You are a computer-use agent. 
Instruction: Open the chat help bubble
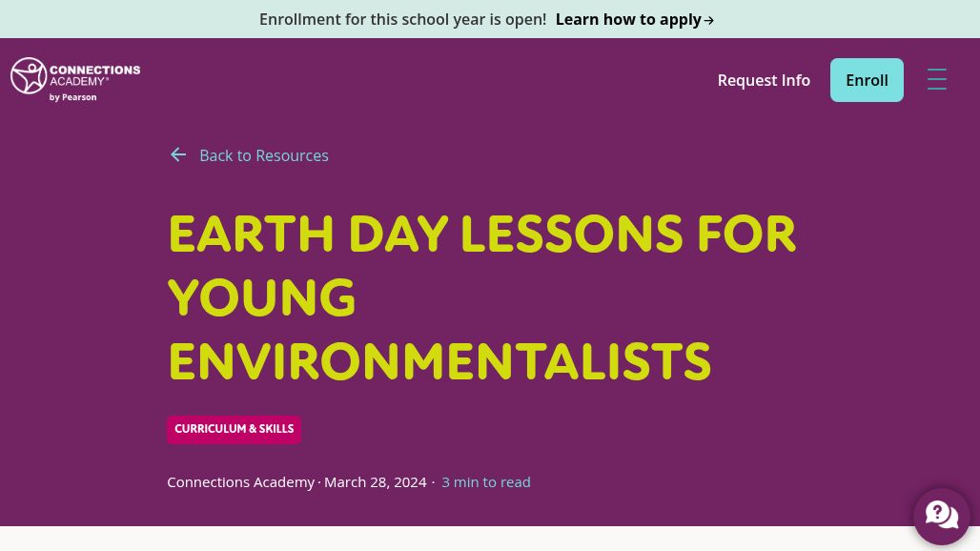click(941, 516)
